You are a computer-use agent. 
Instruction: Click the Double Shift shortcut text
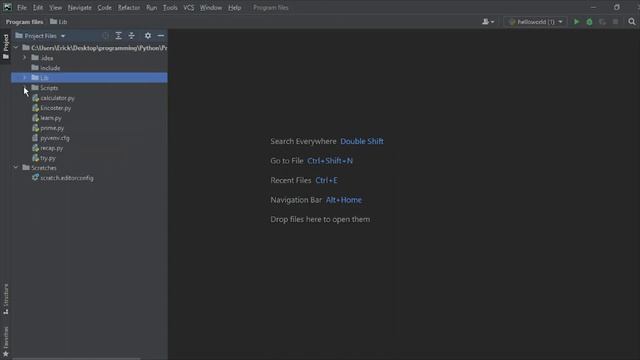point(362,141)
